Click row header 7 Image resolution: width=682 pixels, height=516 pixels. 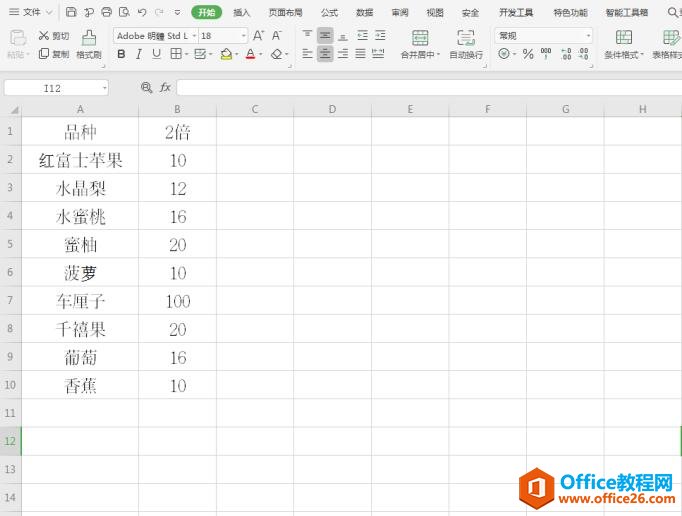[10, 300]
